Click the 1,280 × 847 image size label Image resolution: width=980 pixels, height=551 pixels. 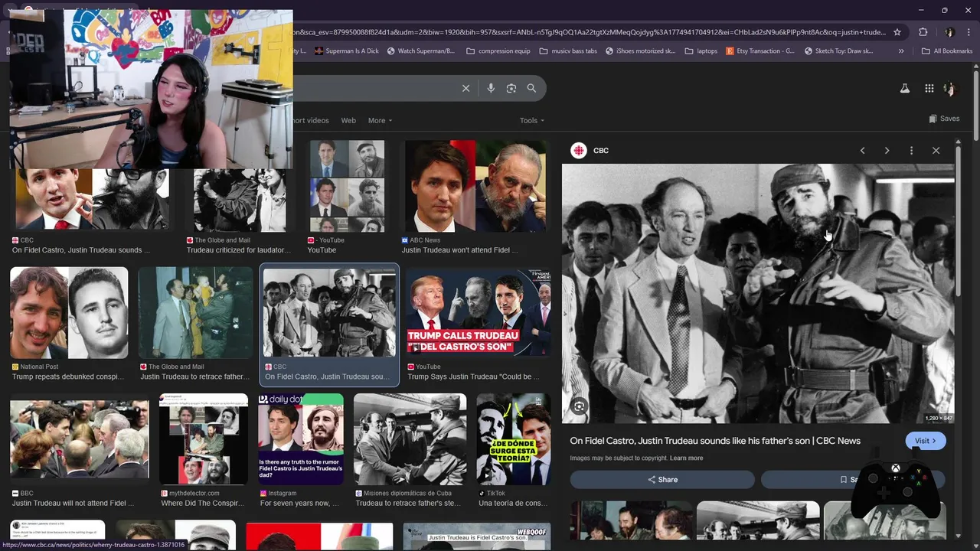tap(939, 419)
